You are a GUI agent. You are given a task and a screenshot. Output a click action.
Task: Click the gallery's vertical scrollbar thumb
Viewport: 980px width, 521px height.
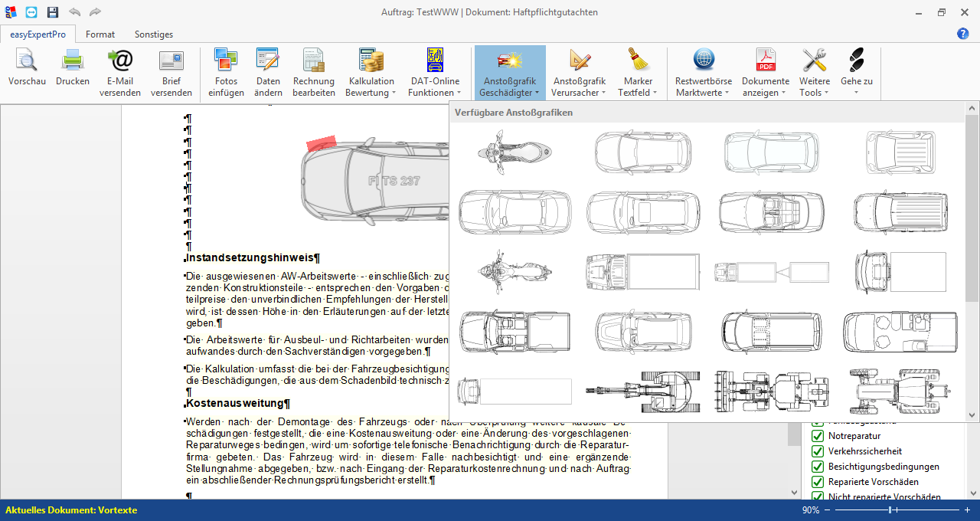point(972,208)
